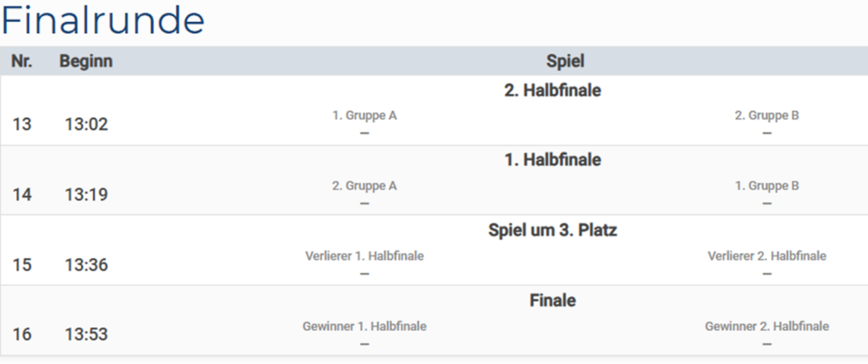Select the bold 1. Halbfinale match title
Viewport: 868px width, 364px height.
(553, 160)
